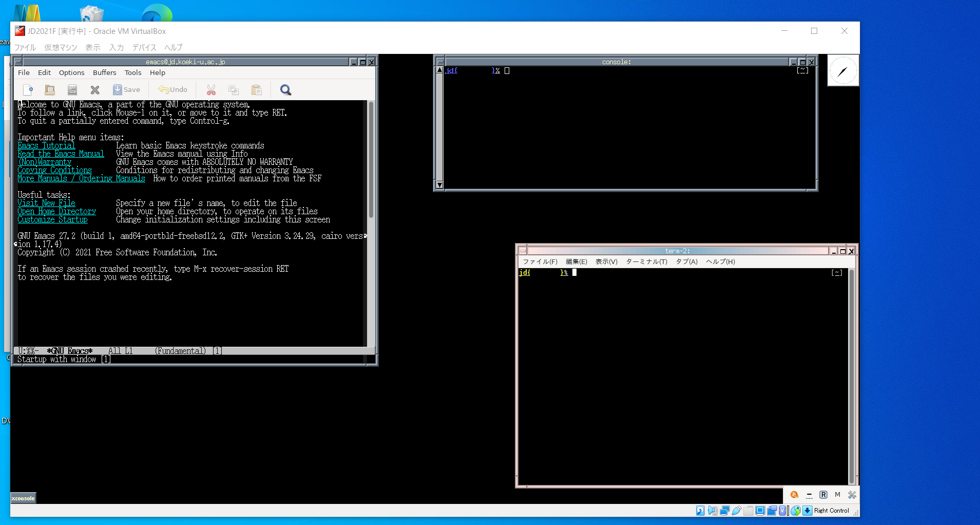This screenshot has height=525, width=980.
Task: Click the Emacs buffer vertical scrollbar
Action: coord(371,159)
